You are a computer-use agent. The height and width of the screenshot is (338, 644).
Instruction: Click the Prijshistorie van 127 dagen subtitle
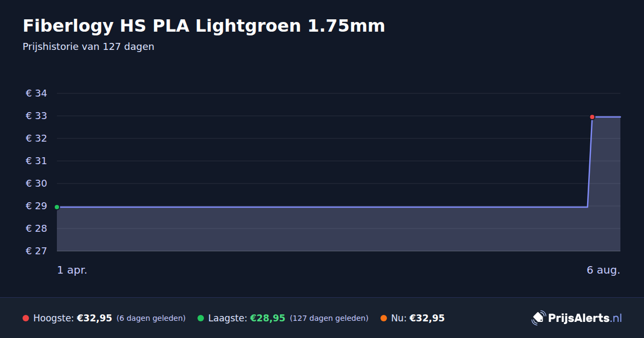(x=89, y=47)
